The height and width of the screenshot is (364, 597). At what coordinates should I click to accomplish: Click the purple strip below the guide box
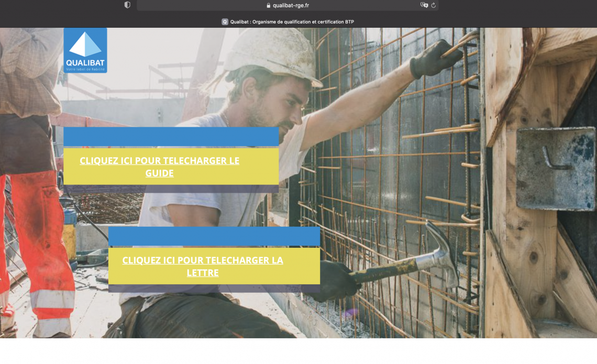point(171,189)
